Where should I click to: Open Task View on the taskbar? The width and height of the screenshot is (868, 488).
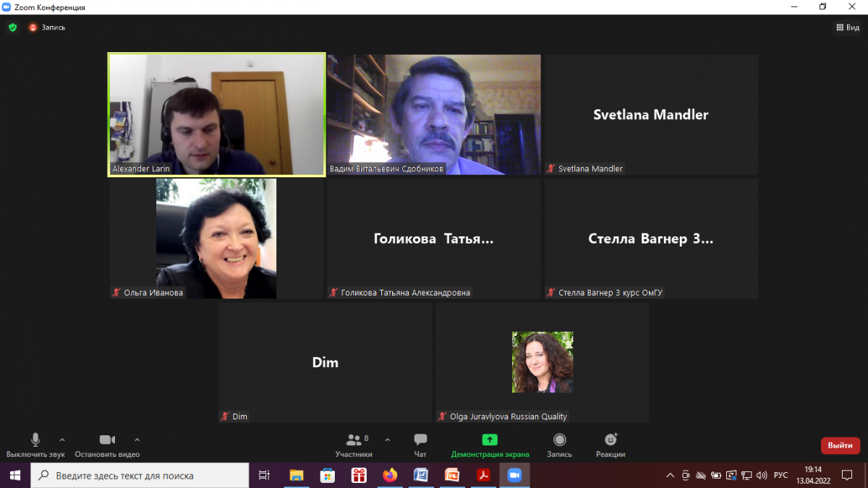pyautogui.click(x=265, y=476)
